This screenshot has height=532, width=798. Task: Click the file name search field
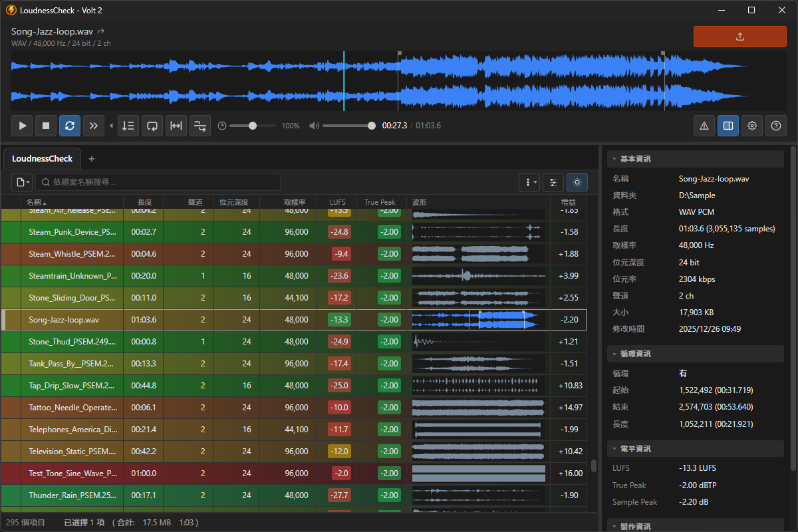pyautogui.click(x=158, y=182)
